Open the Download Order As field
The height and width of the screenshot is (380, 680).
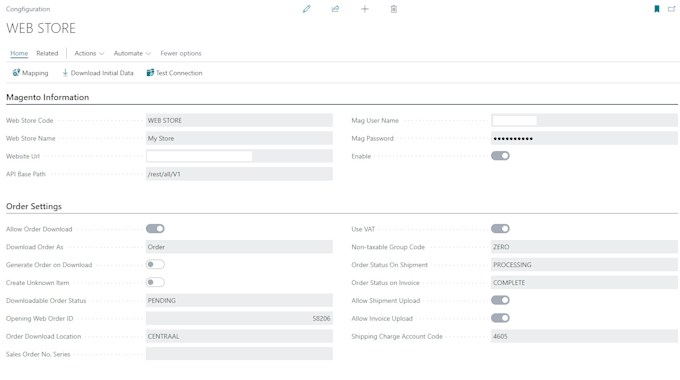[x=239, y=247]
